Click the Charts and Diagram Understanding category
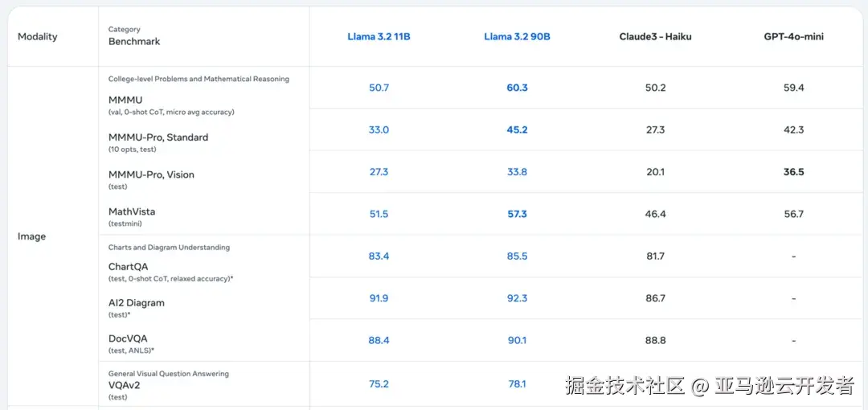868x410 pixels. [169, 248]
